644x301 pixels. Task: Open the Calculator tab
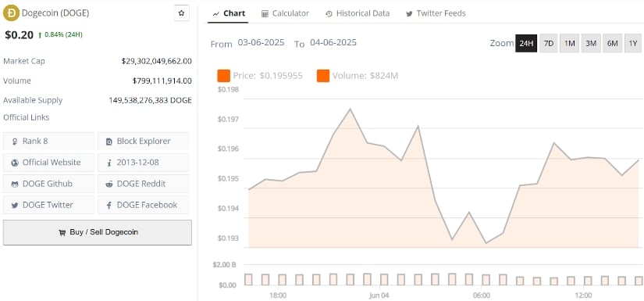[x=285, y=13]
